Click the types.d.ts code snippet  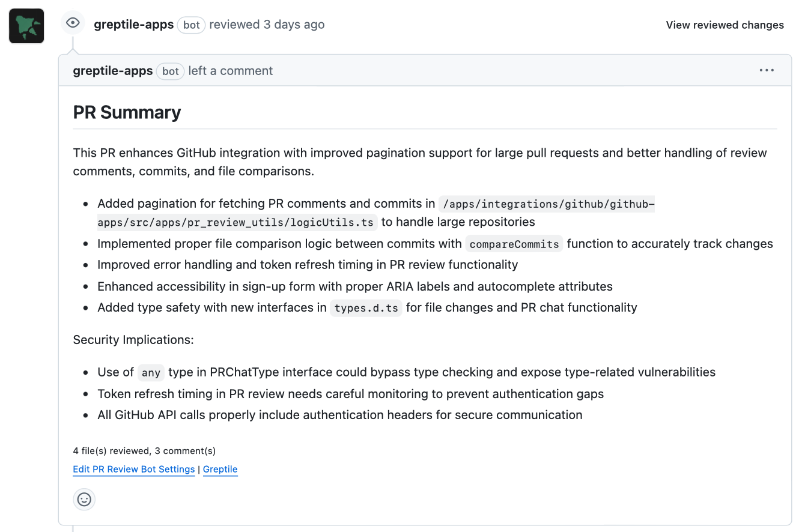(x=366, y=308)
